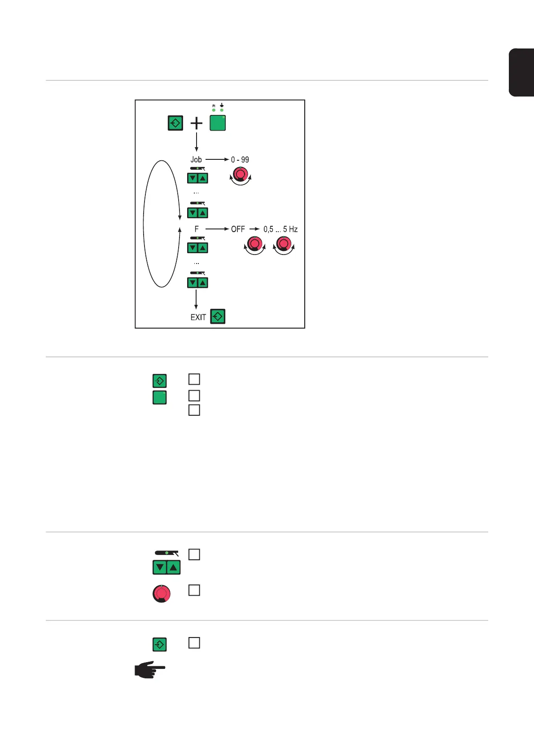The height and width of the screenshot is (756, 534).
Task: Click the arrow keys below the Job label
Action: [x=197, y=178]
